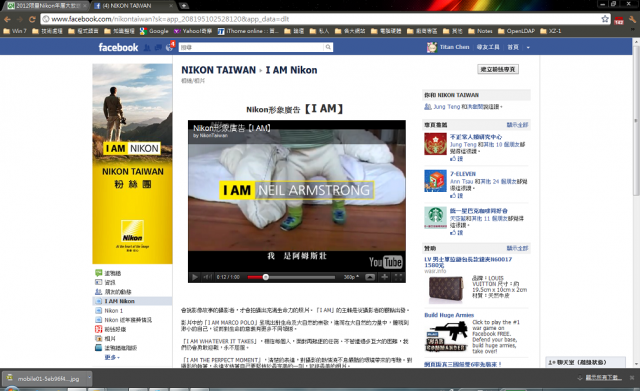Open Titan Chen profile avatar
640x391 pixels.
[x=432, y=47]
